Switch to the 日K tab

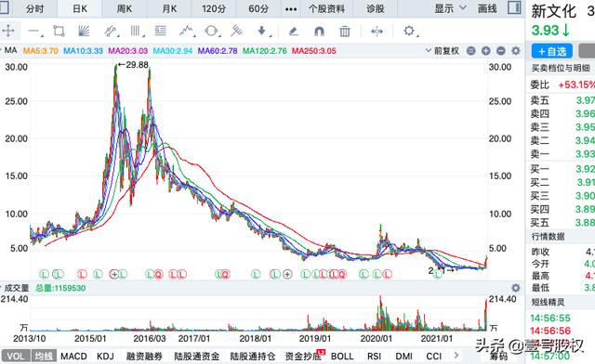point(80,8)
